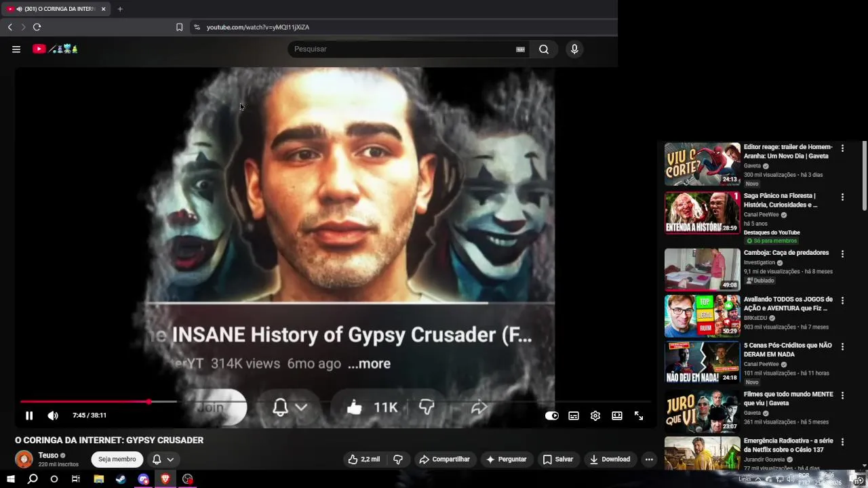
Task: Open the YouTube hamburger guide menu
Action: [x=16, y=49]
